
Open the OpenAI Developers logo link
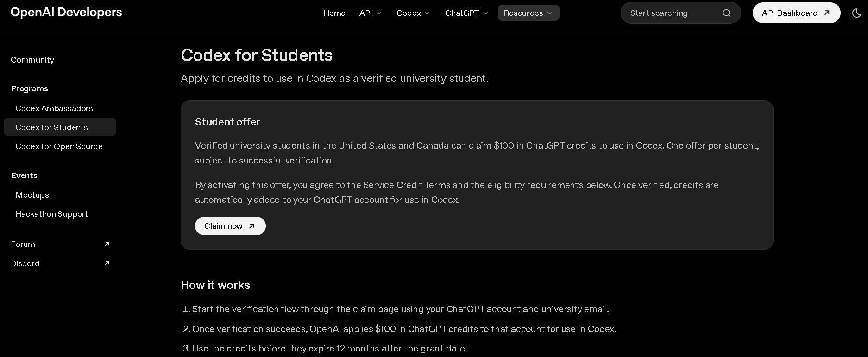(66, 13)
